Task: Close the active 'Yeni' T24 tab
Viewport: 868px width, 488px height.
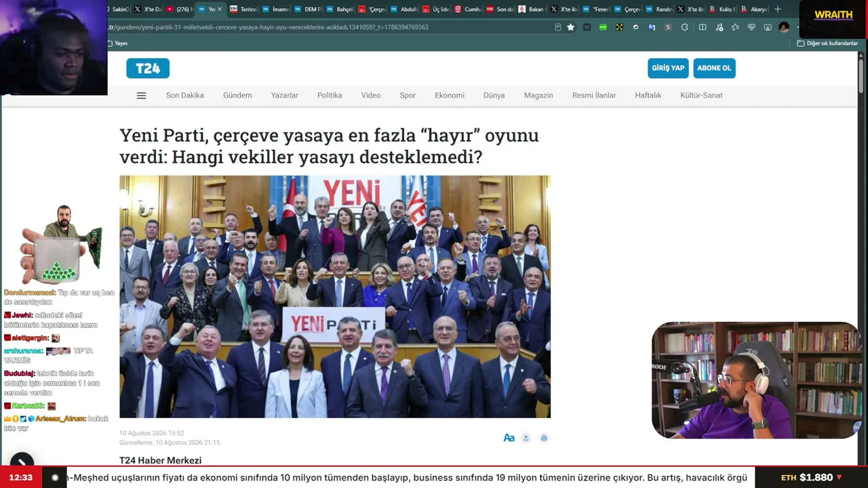Action: coord(219,9)
